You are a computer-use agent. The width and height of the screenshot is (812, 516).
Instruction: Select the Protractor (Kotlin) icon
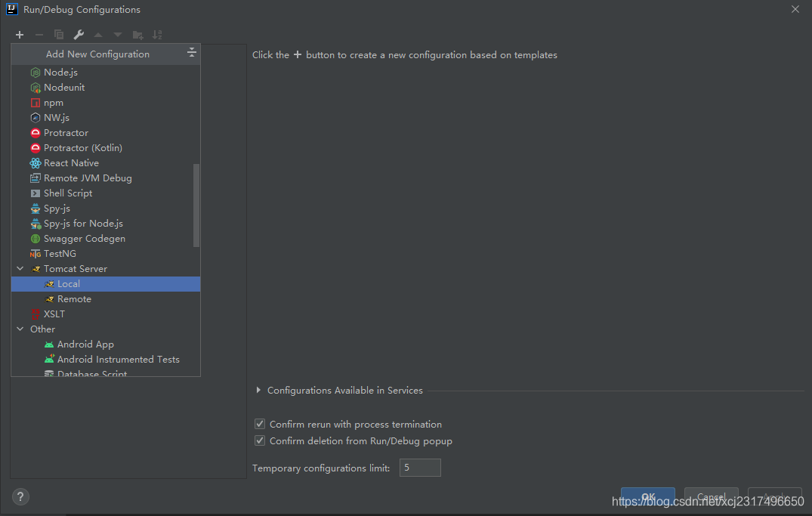pos(36,147)
